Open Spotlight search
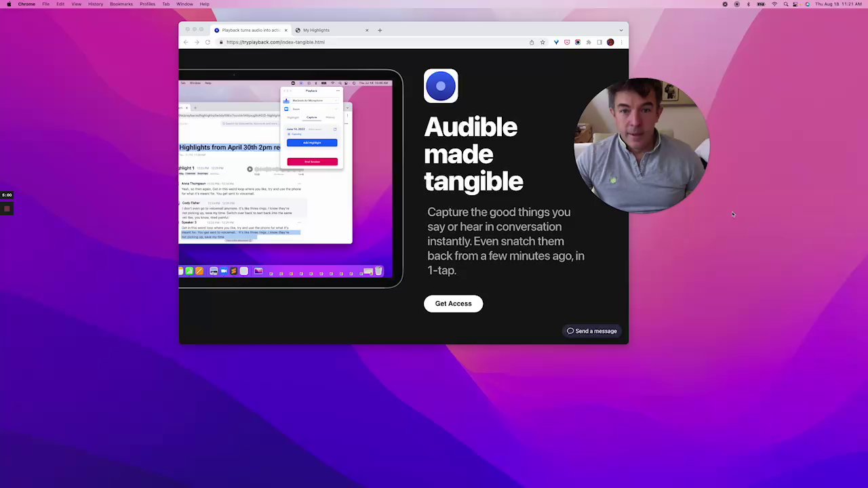 coord(786,4)
